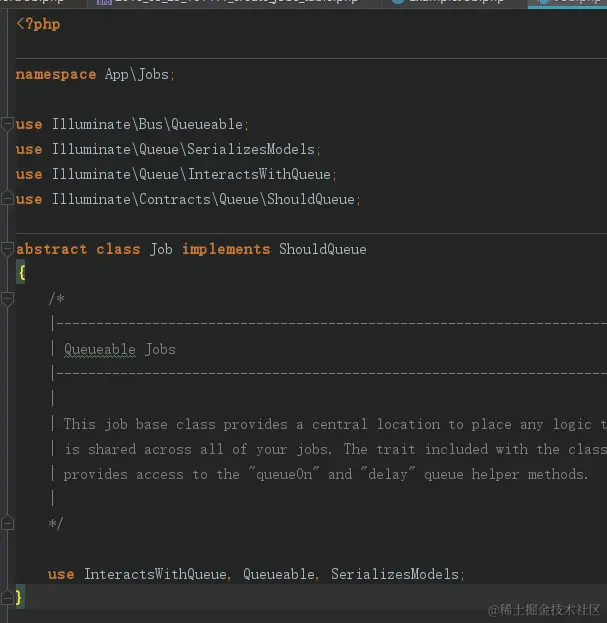Click SerializesModels in trait use line
Image resolution: width=607 pixels, height=623 pixels.
click(x=395, y=574)
